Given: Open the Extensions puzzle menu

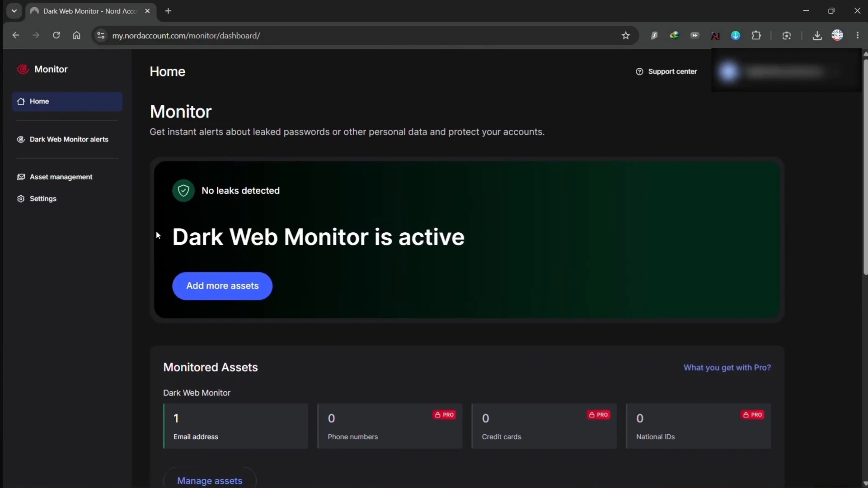Looking at the screenshot, I should pos(756,35).
